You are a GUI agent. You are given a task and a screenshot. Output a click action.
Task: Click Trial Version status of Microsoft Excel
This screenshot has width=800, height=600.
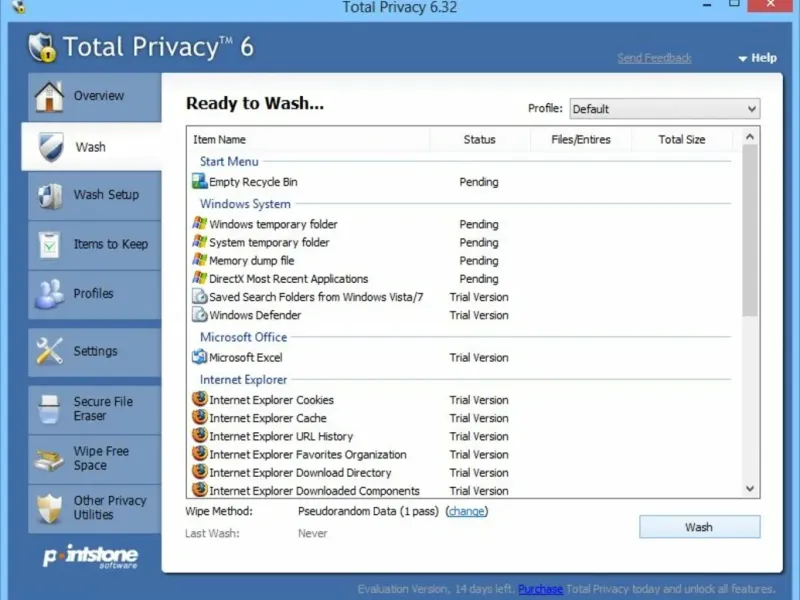click(479, 358)
